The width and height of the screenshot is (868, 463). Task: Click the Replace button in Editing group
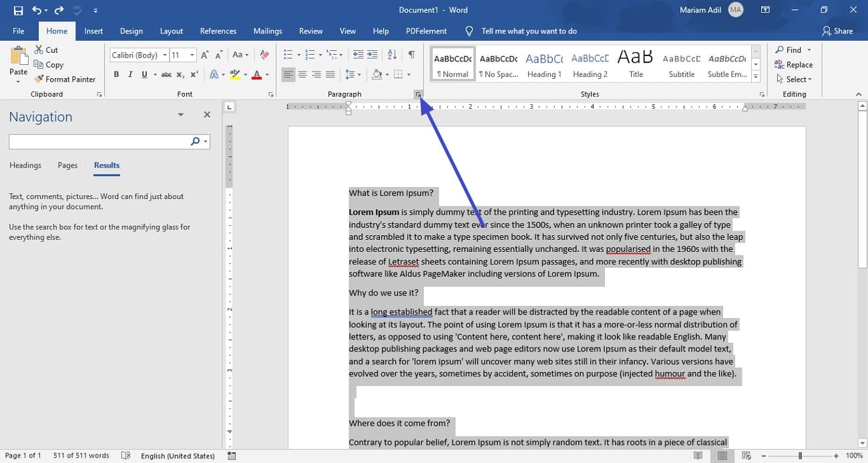pos(794,64)
